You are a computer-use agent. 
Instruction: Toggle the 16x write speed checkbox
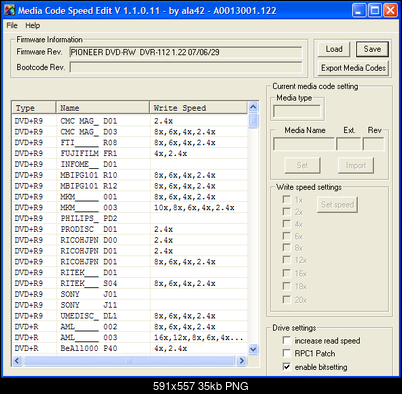point(286,273)
